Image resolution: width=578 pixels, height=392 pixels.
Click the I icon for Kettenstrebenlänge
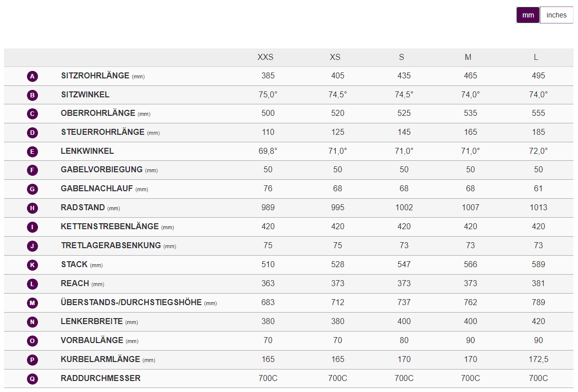click(x=32, y=227)
